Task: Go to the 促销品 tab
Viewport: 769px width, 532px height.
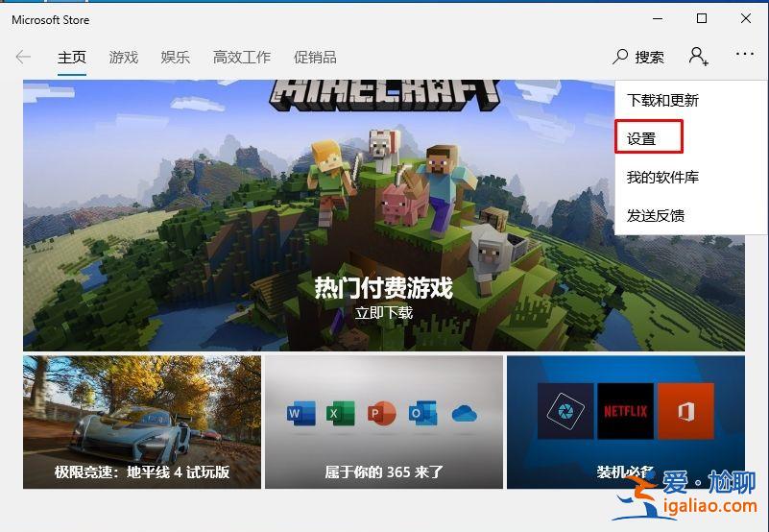Action: tap(315, 58)
